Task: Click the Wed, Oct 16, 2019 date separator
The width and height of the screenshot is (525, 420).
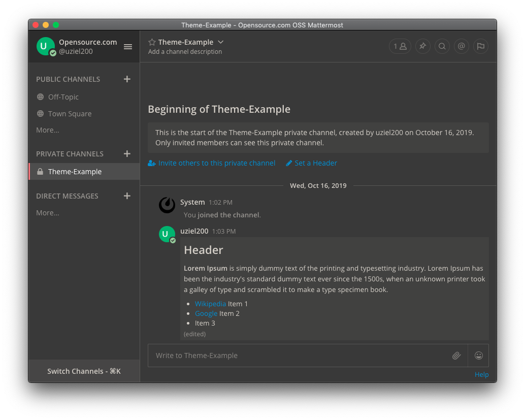Action: tap(318, 185)
